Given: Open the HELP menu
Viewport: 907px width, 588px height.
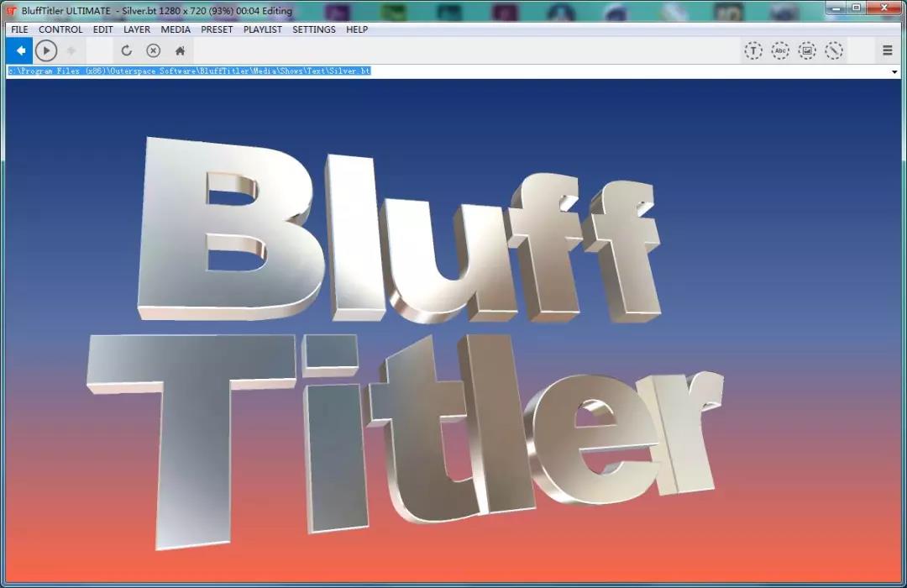Looking at the screenshot, I should [357, 29].
